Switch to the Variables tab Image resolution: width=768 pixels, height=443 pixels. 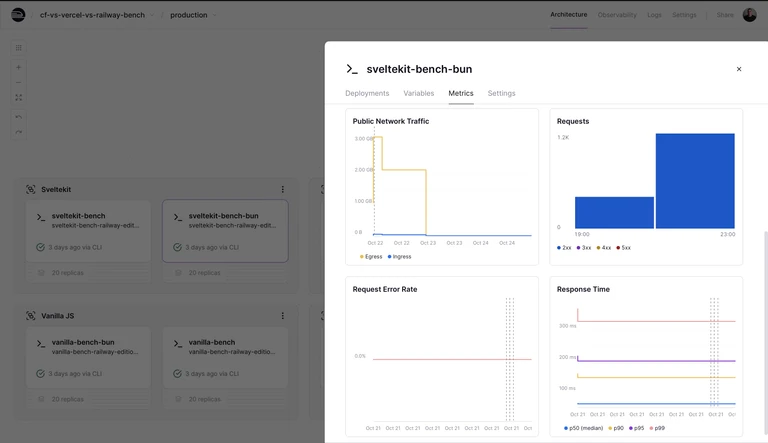(x=419, y=93)
